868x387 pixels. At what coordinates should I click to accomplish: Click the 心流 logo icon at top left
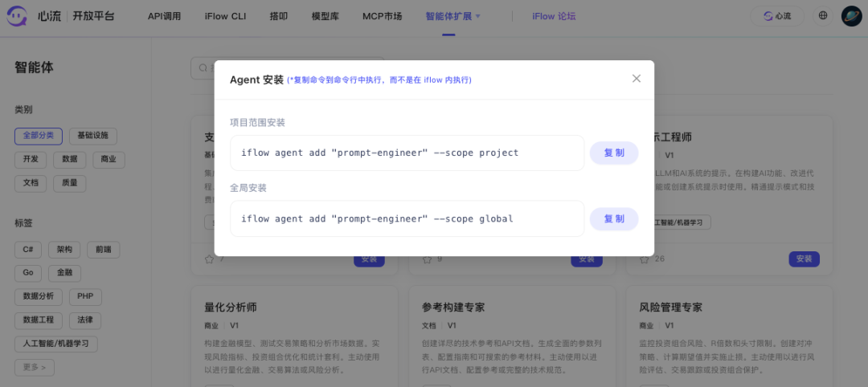[x=18, y=16]
